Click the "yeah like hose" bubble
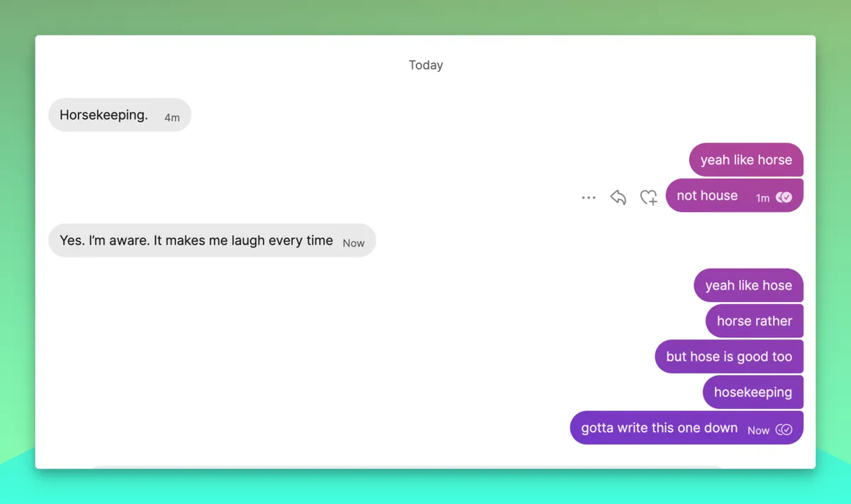Screen dimensions: 851x504 [x=748, y=286]
